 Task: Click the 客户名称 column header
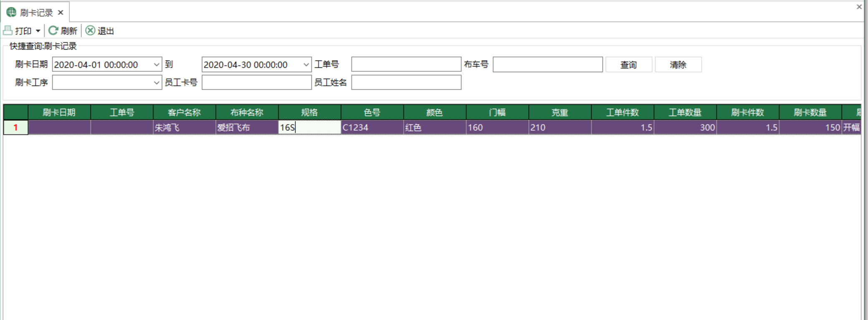[x=184, y=112]
